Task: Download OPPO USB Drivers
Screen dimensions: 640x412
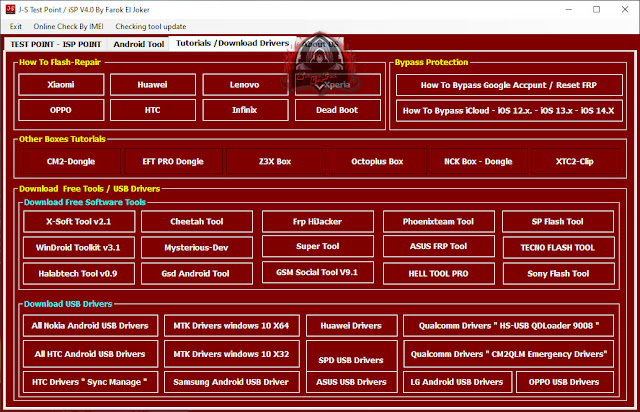Action: tap(565, 382)
